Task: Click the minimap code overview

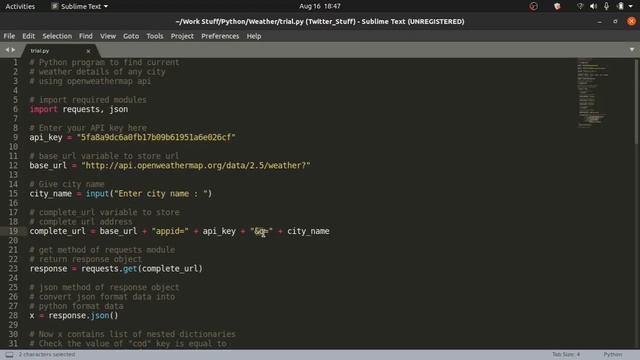Action: click(592, 93)
